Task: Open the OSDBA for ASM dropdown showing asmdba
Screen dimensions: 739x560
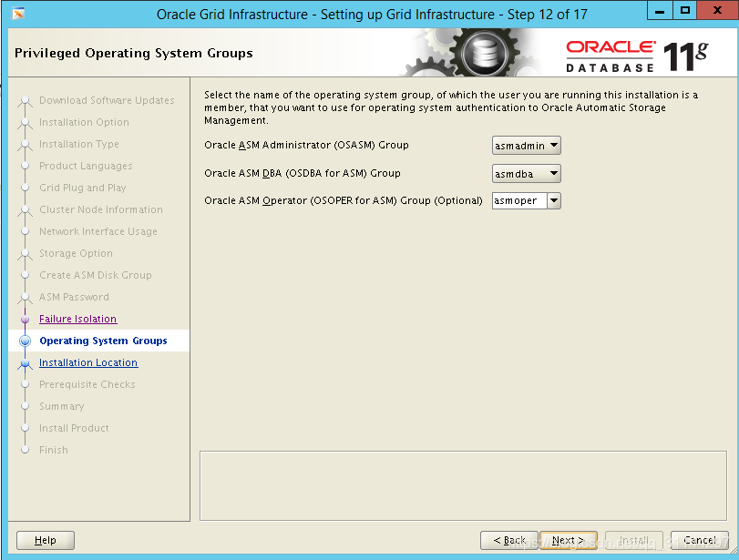Action: tap(526, 174)
